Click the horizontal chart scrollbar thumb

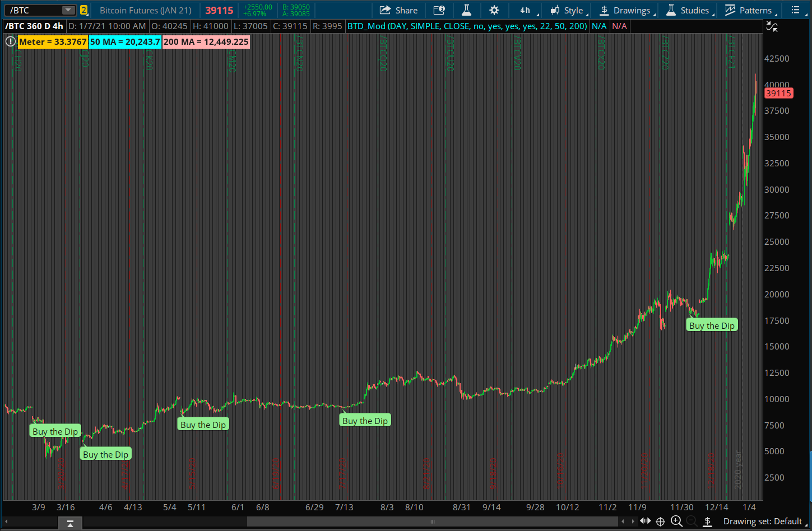[432, 521]
